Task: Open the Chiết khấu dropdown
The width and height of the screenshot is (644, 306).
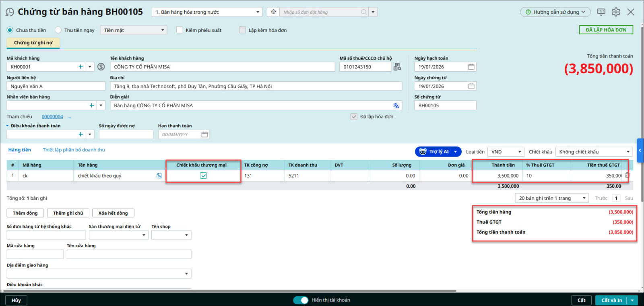Action: (x=594, y=152)
